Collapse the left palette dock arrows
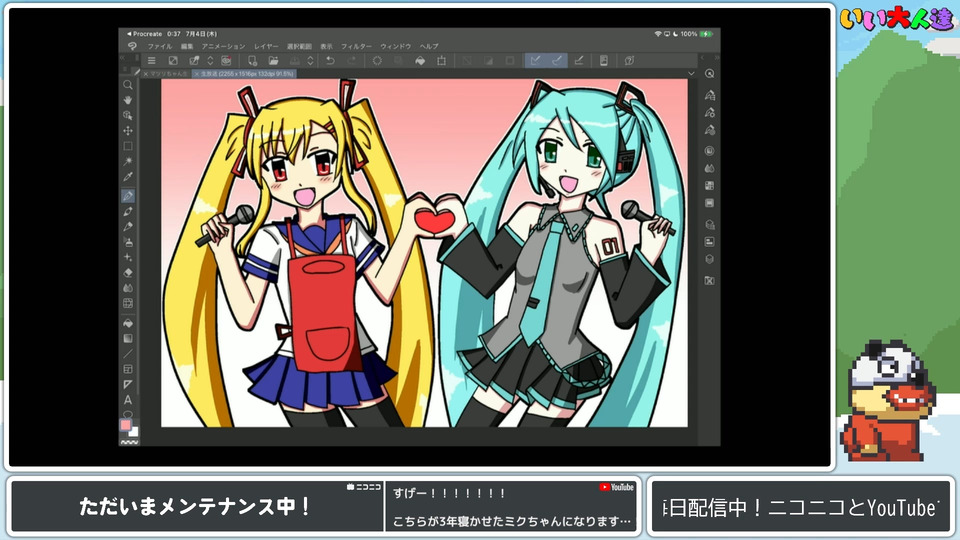This screenshot has width=960, height=540. click(122, 57)
